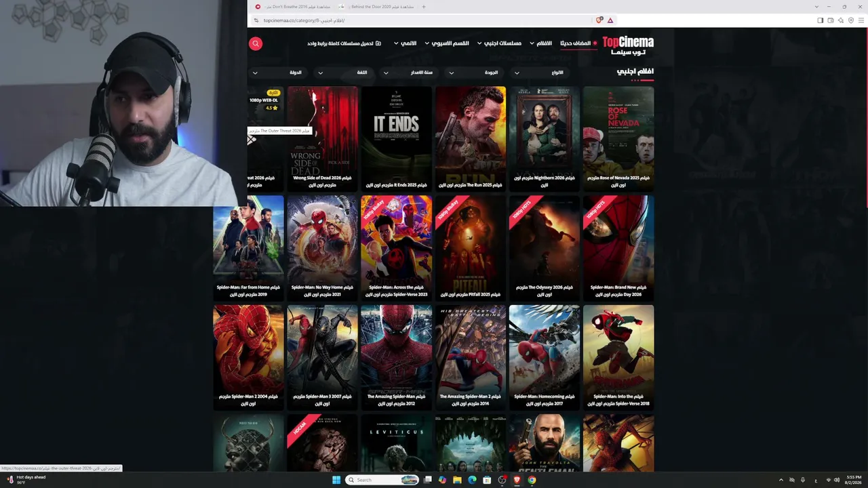
Task: Expand the الافلام movies menu
Action: (x=540, y=43)
